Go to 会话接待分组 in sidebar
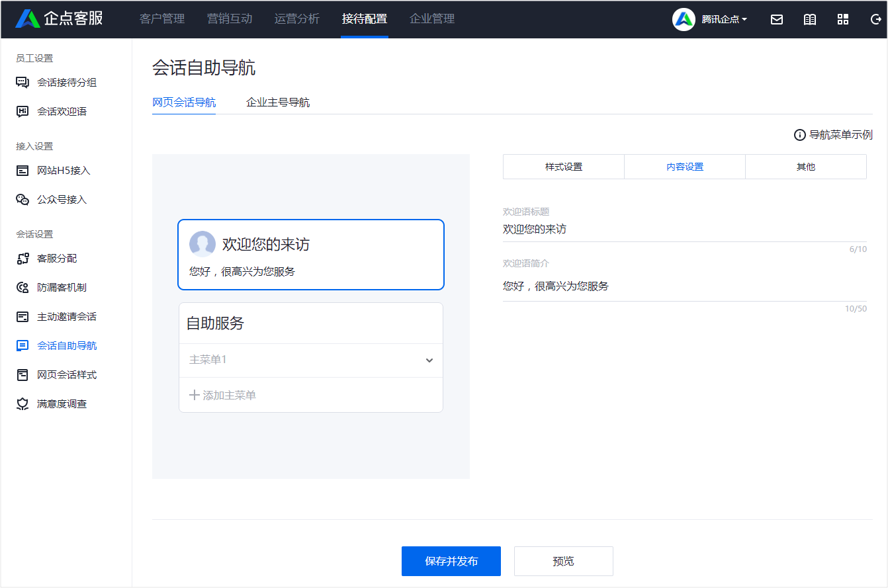888x588 pixels. pyautogui.click(x=67, y=83)
